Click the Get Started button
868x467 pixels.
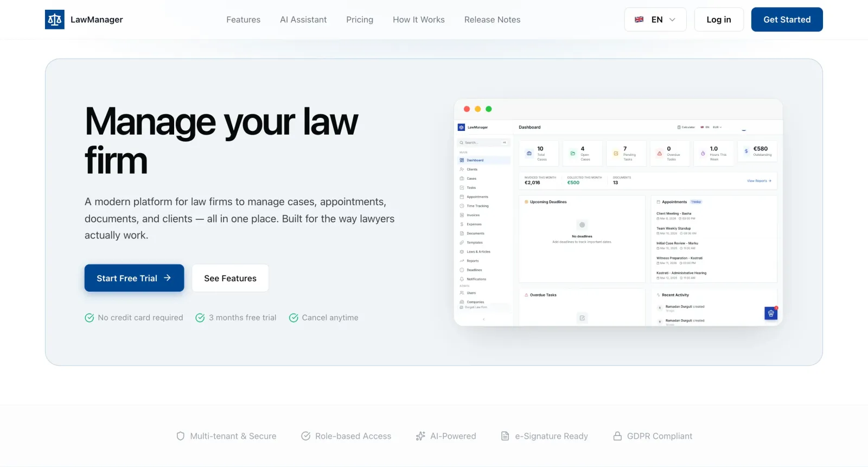(787, 20)
